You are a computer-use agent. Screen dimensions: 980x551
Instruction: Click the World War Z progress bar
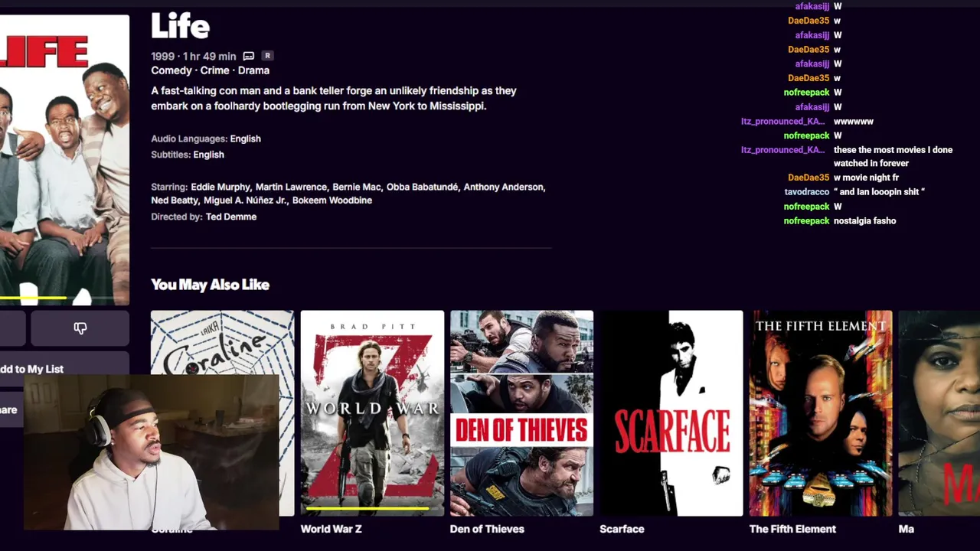click(372, 508)
